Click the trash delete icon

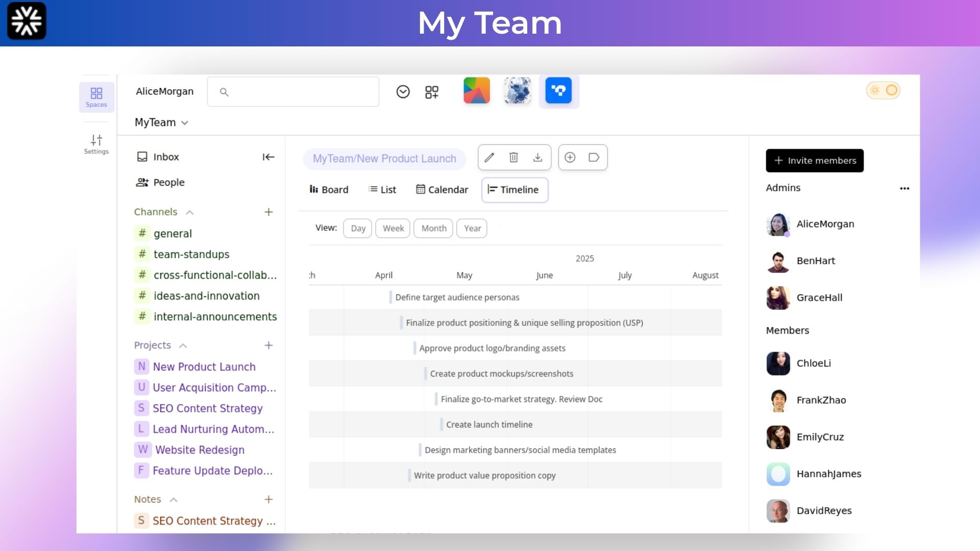coord(513,158)
